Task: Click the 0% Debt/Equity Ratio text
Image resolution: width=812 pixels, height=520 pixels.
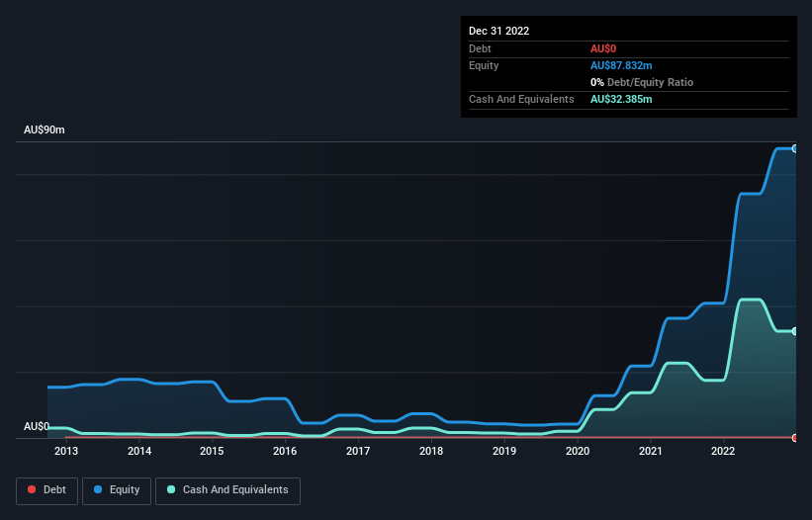Action: (x=642, y=82)
